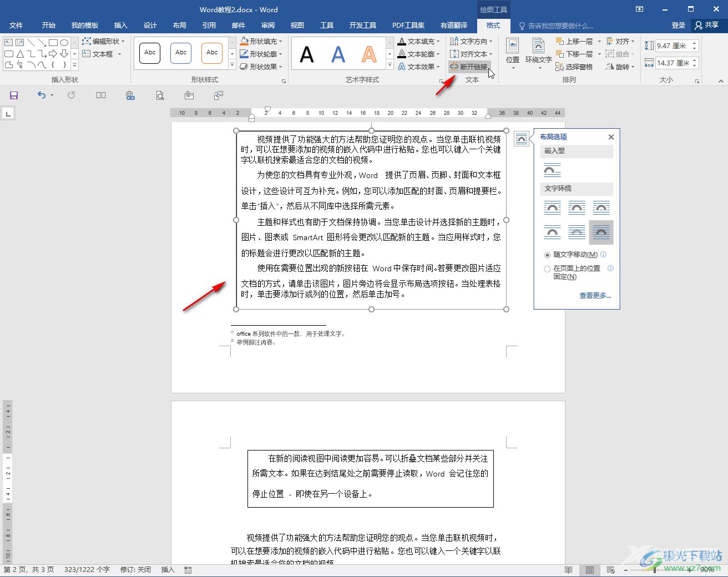Click 登录 sign in
728x577 pixels.
[678, 25]
